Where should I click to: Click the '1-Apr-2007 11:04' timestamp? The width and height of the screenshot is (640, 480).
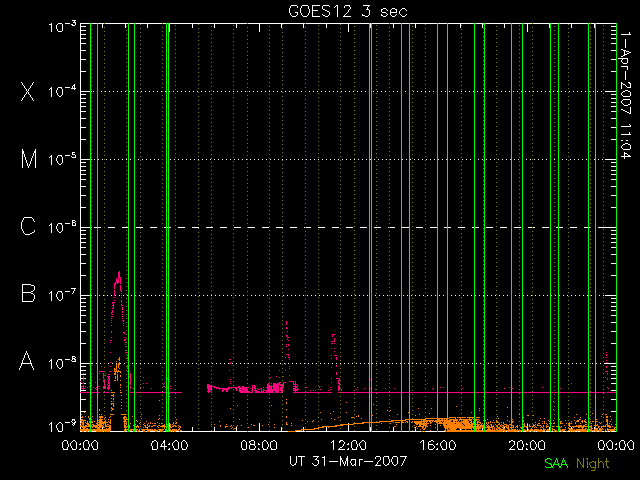(625, 95)
